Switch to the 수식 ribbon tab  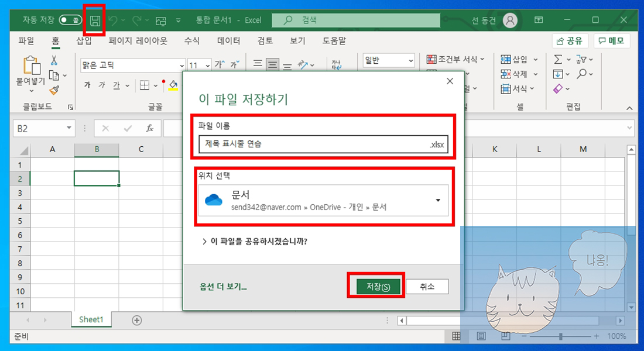192,40
